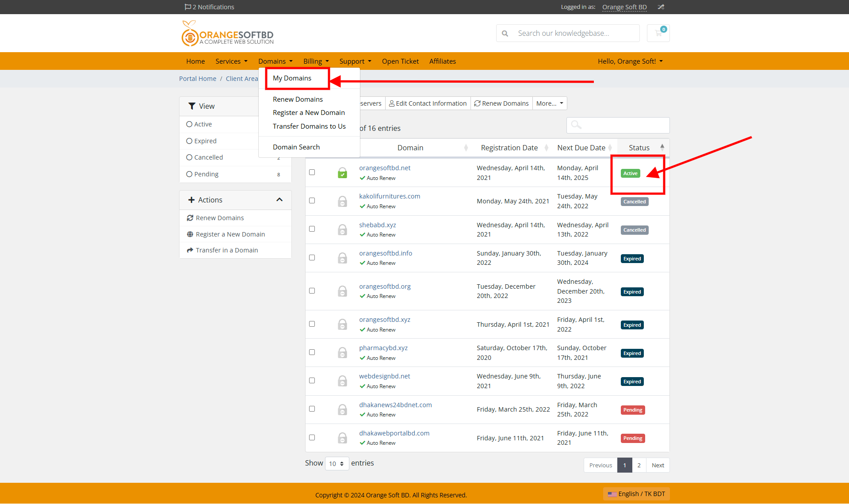Click the notifications flag icon

(187, 7)
